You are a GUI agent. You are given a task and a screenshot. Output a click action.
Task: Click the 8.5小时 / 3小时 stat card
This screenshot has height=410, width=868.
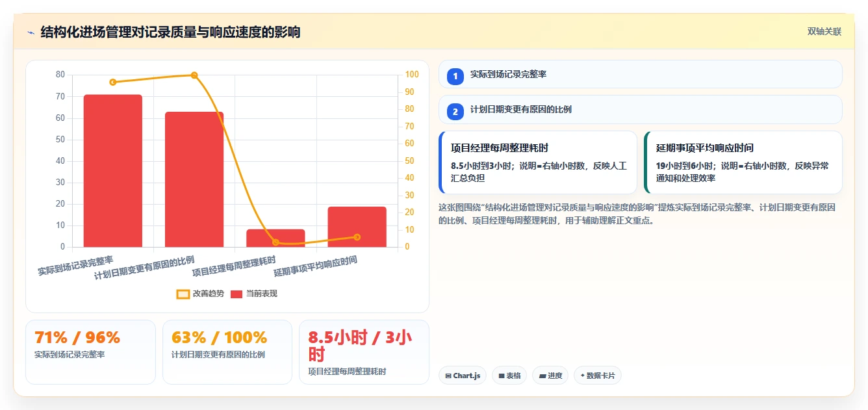364,352
